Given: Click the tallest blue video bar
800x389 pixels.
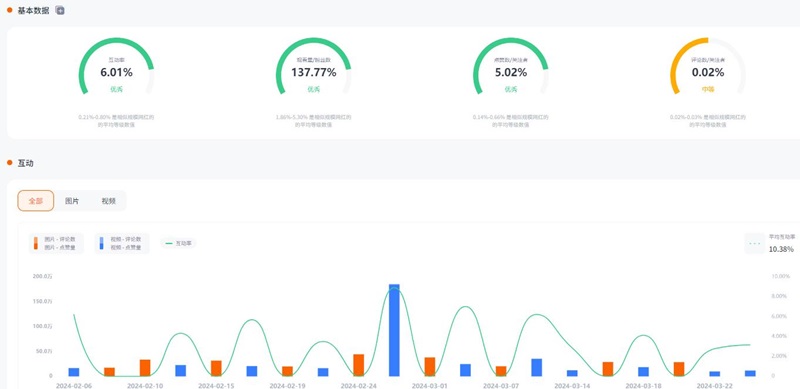Looking at the screenshot, I should [394, 330].
